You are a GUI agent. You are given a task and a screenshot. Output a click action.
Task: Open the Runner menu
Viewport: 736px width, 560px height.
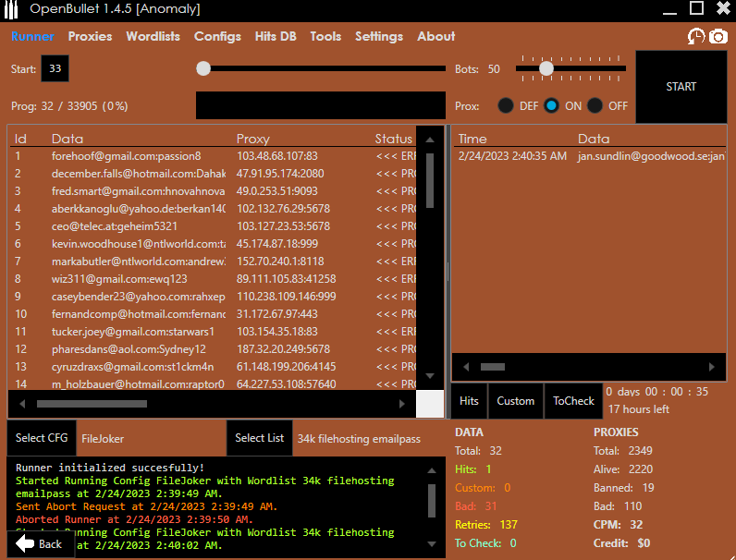pyautogui.click(x=32, y=37)
